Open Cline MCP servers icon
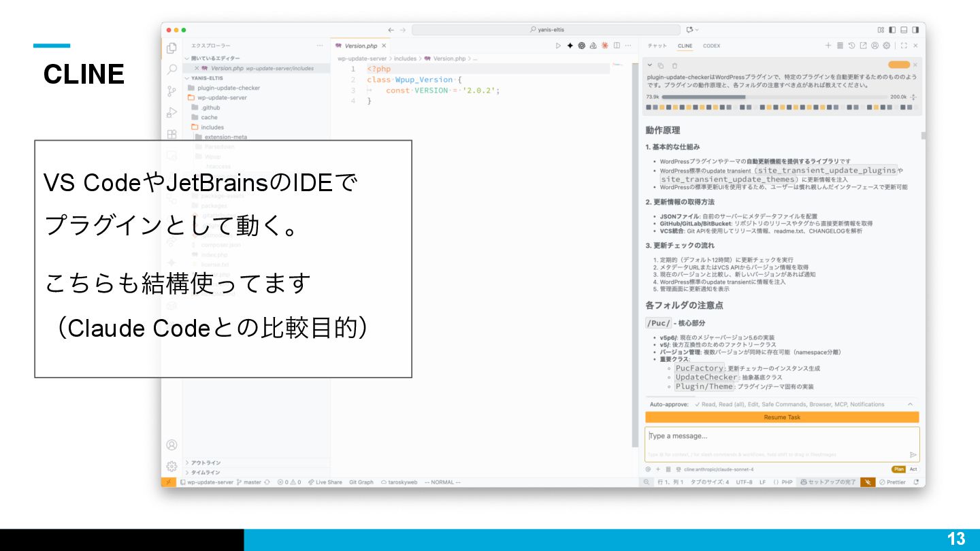 point(840,46)
